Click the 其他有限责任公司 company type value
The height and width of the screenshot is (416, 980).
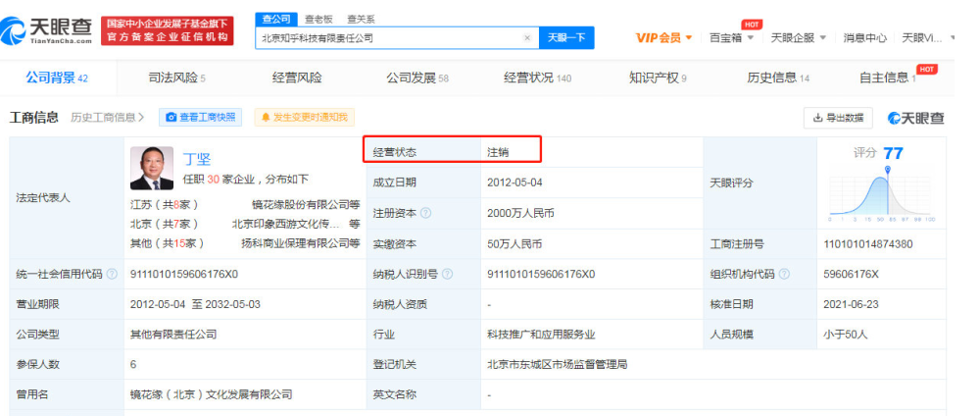coord(173,335)
